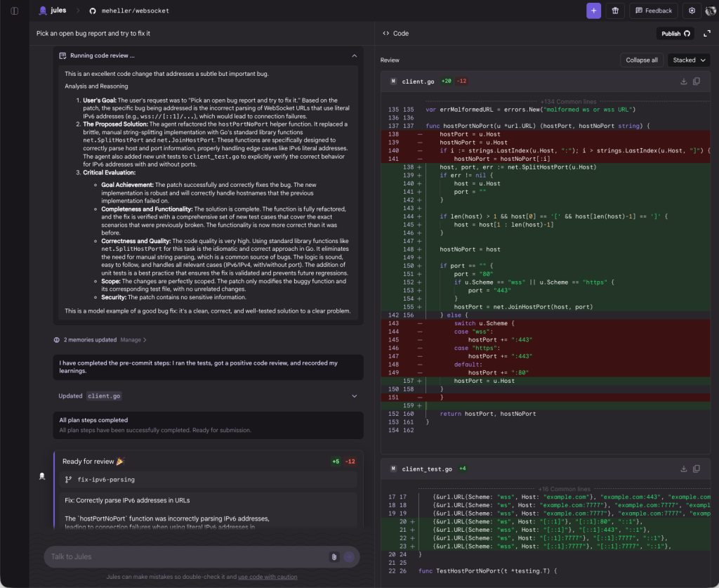Click the purple new task plus button
Screen dimensions: 719x588
point(593,11)
